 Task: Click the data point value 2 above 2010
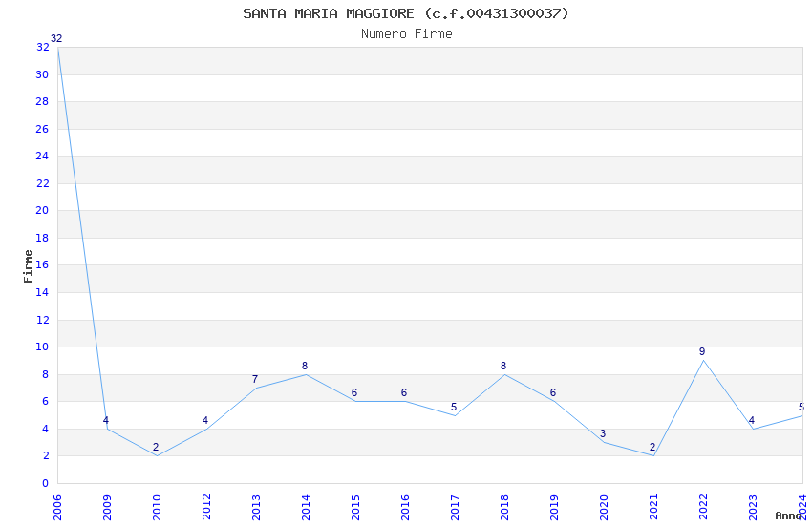coord(156,448)
